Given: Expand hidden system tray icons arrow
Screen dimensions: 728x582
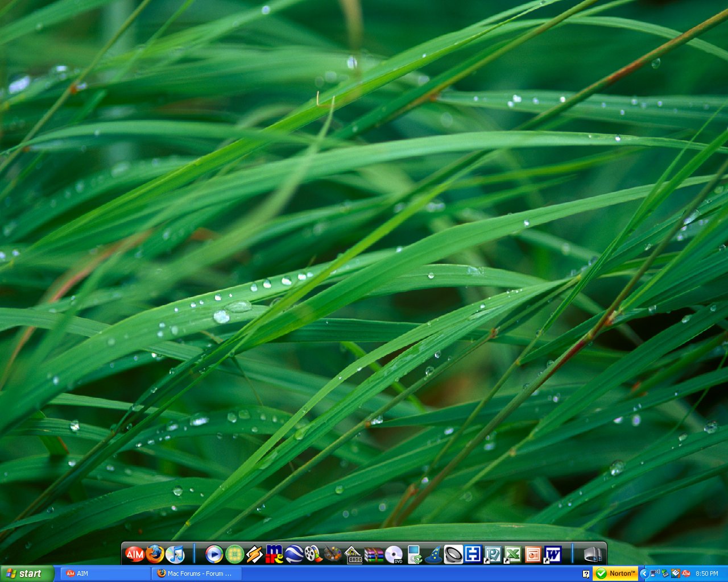Looking at the screenshot, I should [644, 573].
